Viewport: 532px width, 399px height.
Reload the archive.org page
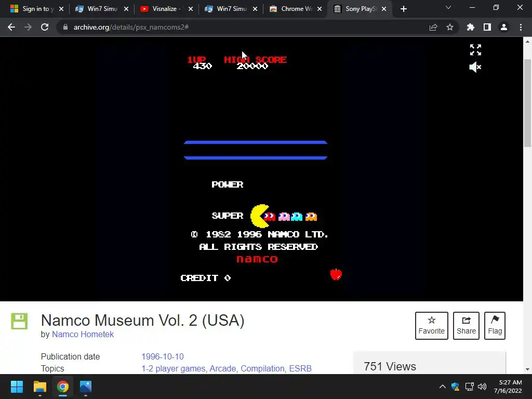coord(45,27)
